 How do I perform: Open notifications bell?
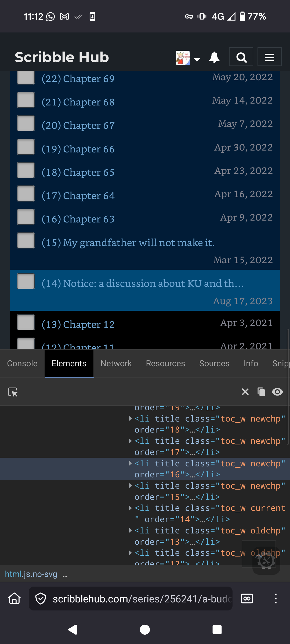click(x=214, y=57)
